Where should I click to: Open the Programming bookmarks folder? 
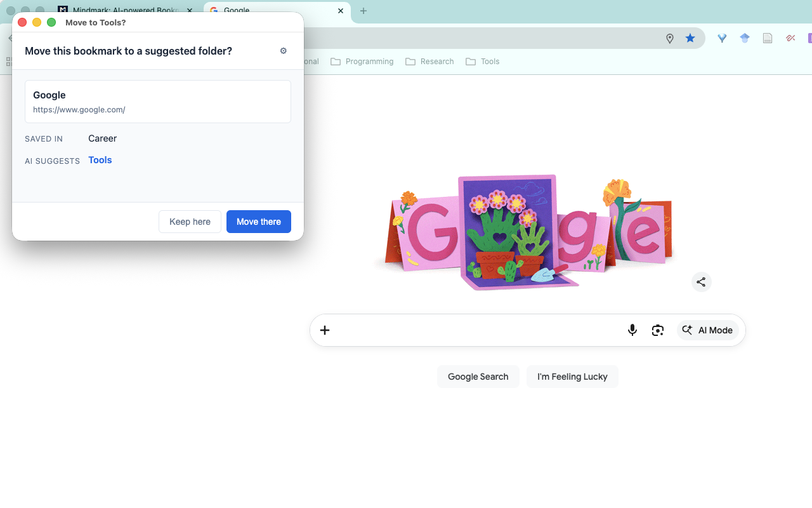(362, 62)
